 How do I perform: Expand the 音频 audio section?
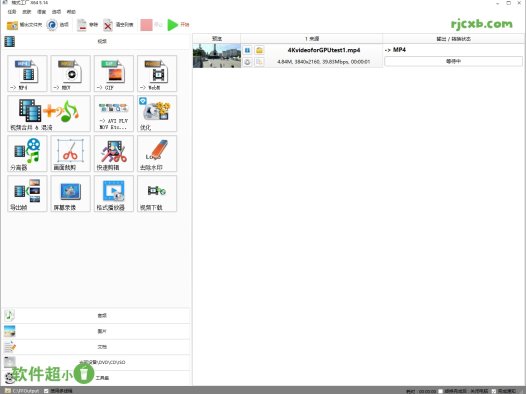[x=97, y=316]
